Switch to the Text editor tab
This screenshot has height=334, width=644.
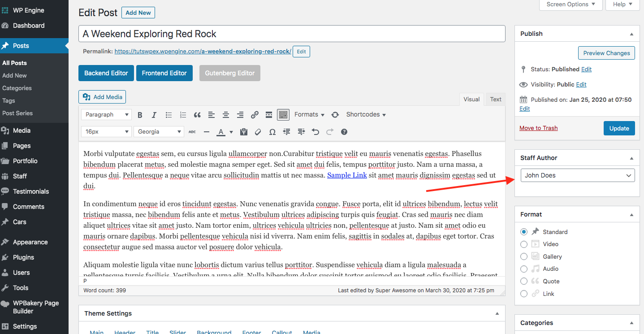(x=496, y=100)
